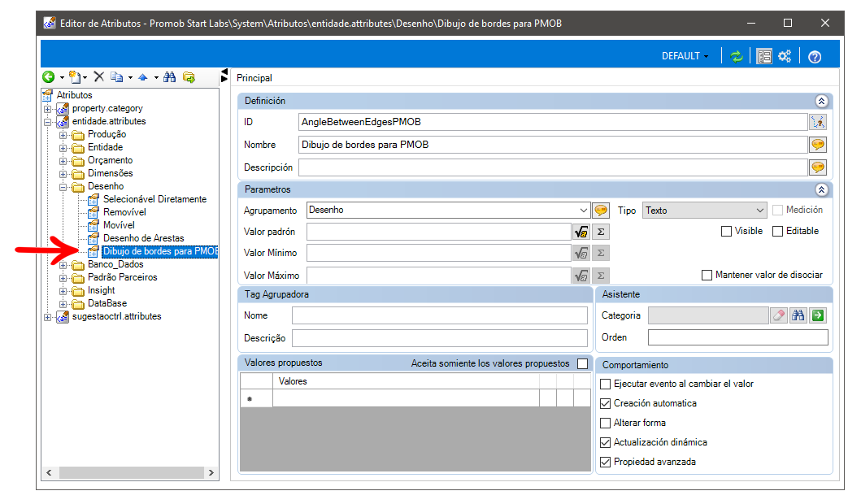Click formula icon for Valor Máximo
The image size is (848, 504).
click(x=581, y=276)
